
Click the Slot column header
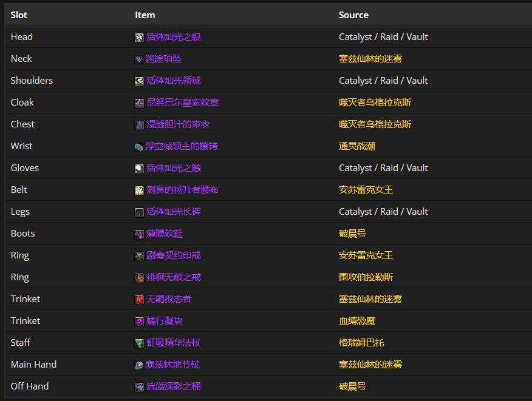pos(19,15)
